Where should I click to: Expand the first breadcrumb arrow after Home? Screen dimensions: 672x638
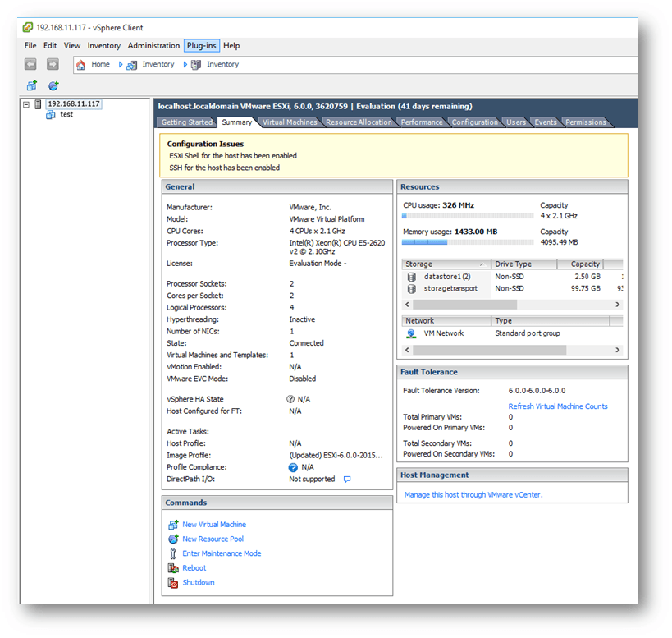click(x=121, y=65)
